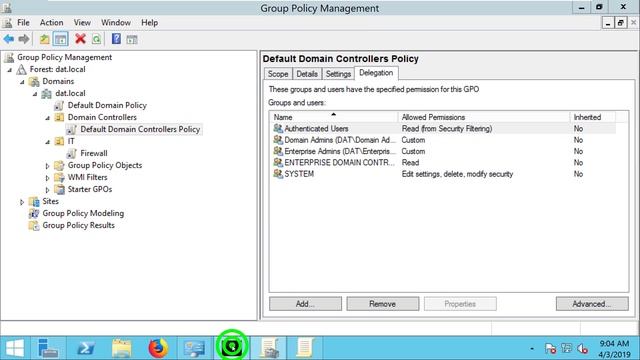Image resolution: width=640 pixels, height=360 pixels.
Task: Open the Windows Start button
Action: [15, 348]
